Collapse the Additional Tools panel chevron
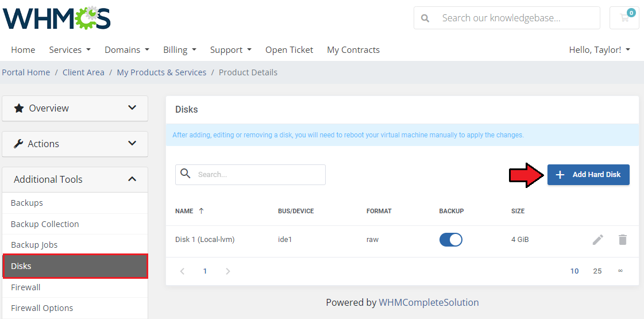644x319 pixels. click(x=132, y=179)
